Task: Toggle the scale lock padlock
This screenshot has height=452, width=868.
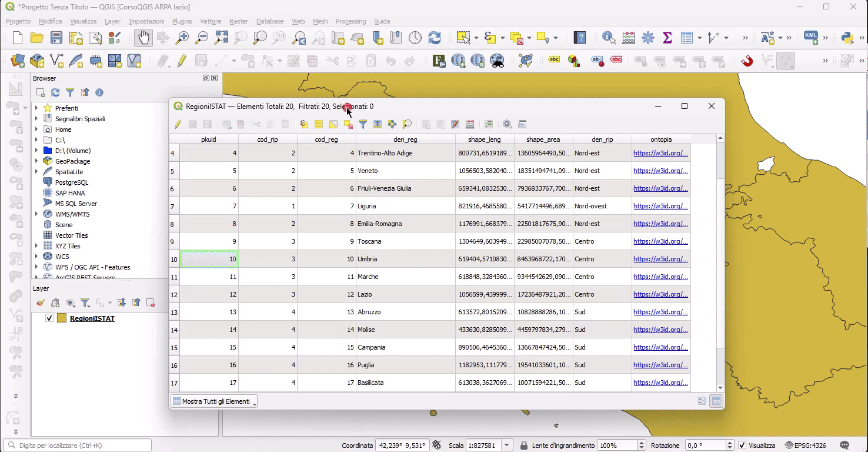Action: tap(523, 446)
